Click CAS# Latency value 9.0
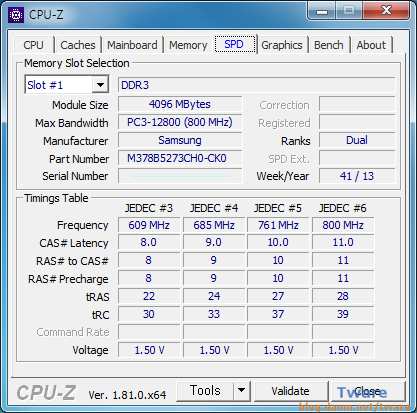 click(214, 242)
